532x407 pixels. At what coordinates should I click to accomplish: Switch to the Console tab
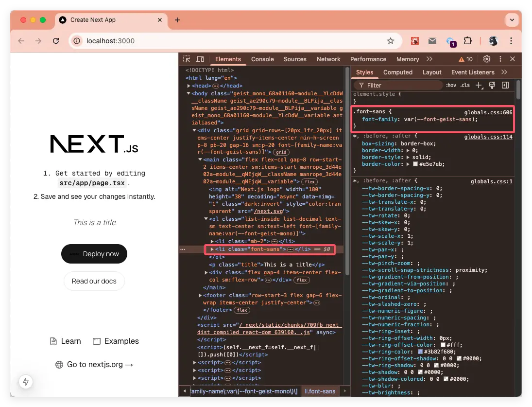pos(262,59)
